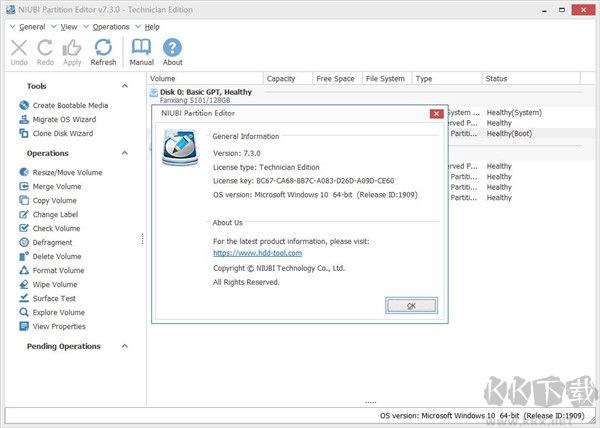Collapse the Pending Operations section

click(125, 346)
